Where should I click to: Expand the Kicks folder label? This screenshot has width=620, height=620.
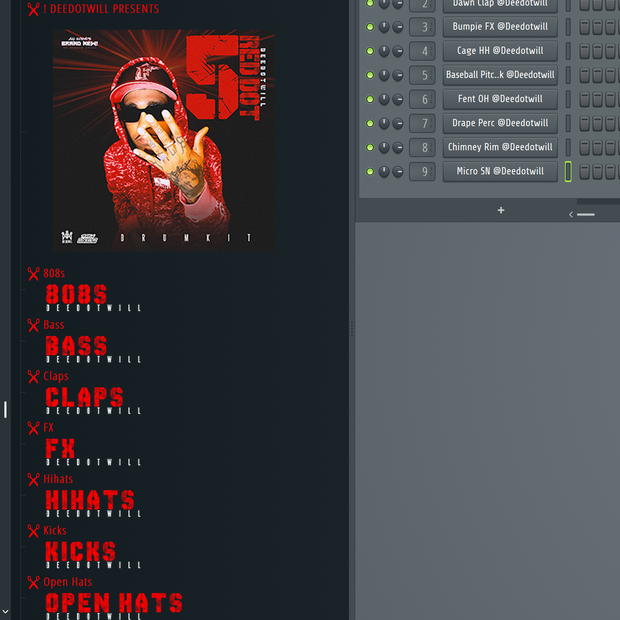click(55, 530)
